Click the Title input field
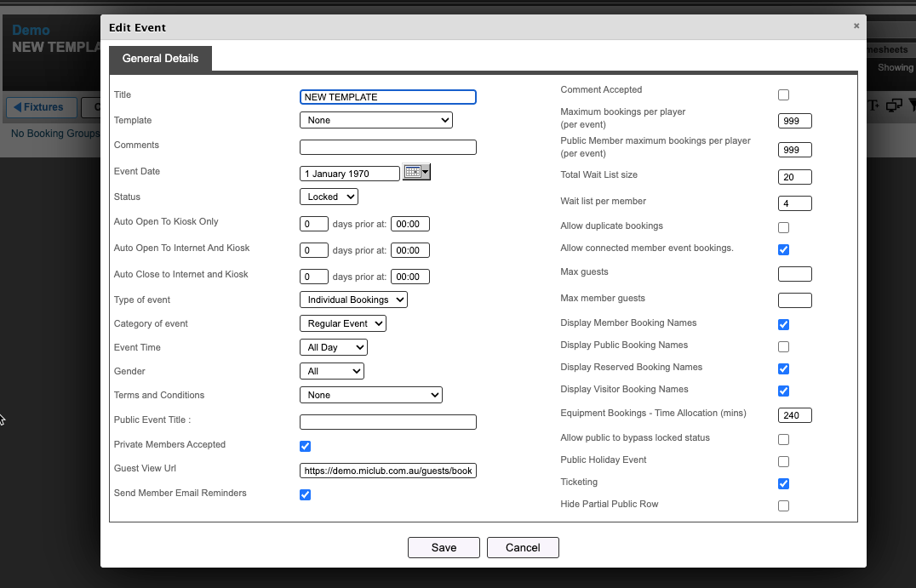916x588 pixels. click(x=388, y=97)
